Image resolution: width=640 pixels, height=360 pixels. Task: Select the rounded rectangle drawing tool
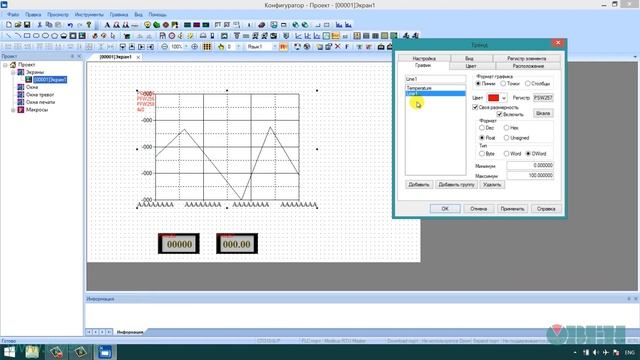click(36, 36)
